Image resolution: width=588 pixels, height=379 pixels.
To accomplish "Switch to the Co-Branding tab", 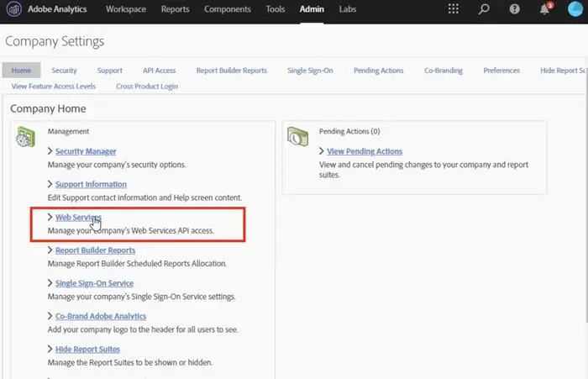I will click(x=444, y=71).
